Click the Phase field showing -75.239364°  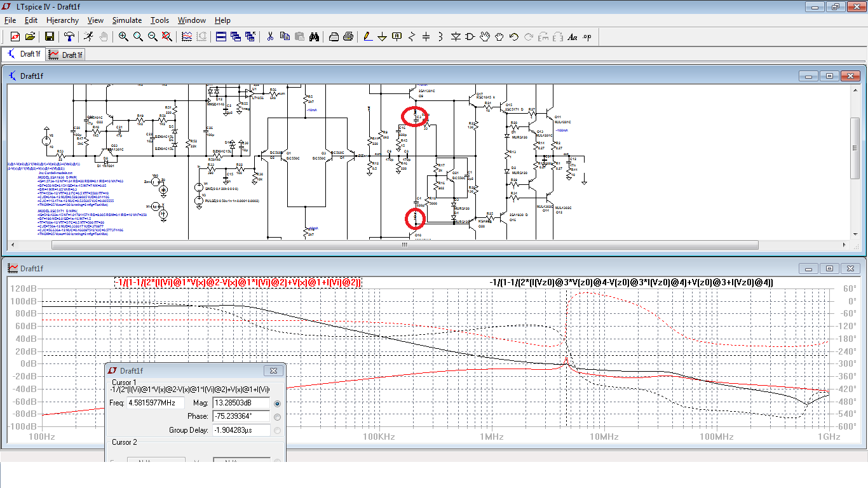(241, 416)
